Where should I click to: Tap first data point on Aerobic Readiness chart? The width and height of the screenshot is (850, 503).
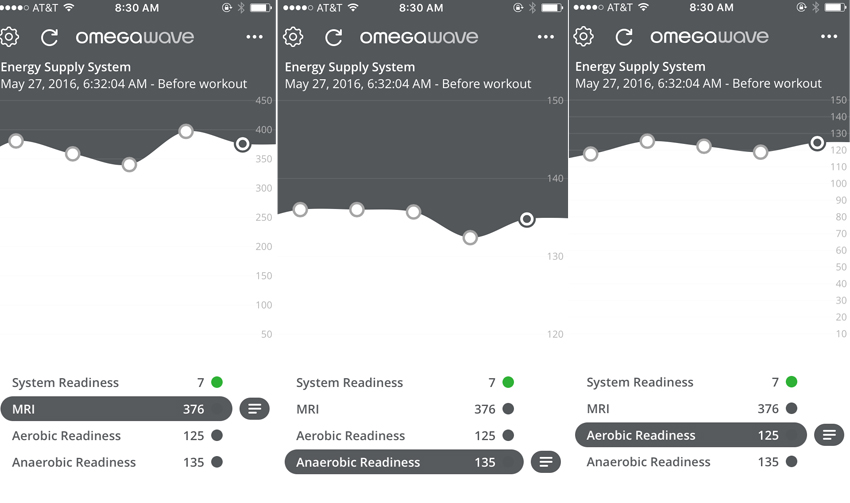(x=590, y=154)
